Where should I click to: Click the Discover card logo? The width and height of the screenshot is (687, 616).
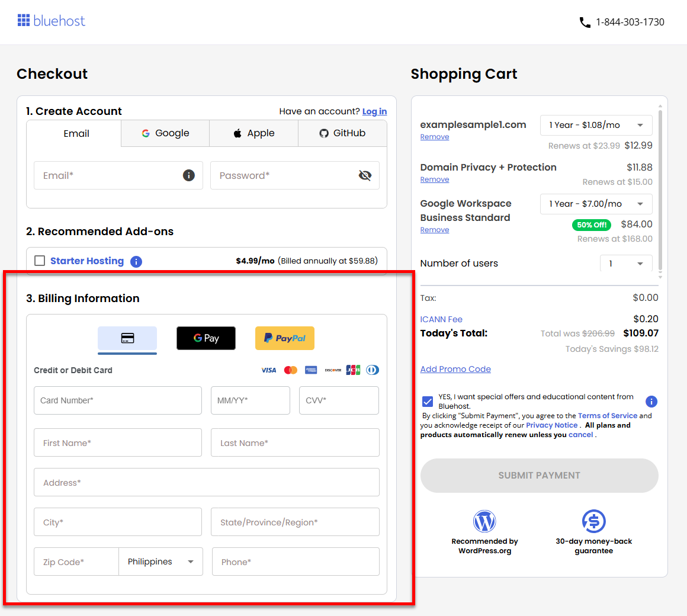coord(333,370)
